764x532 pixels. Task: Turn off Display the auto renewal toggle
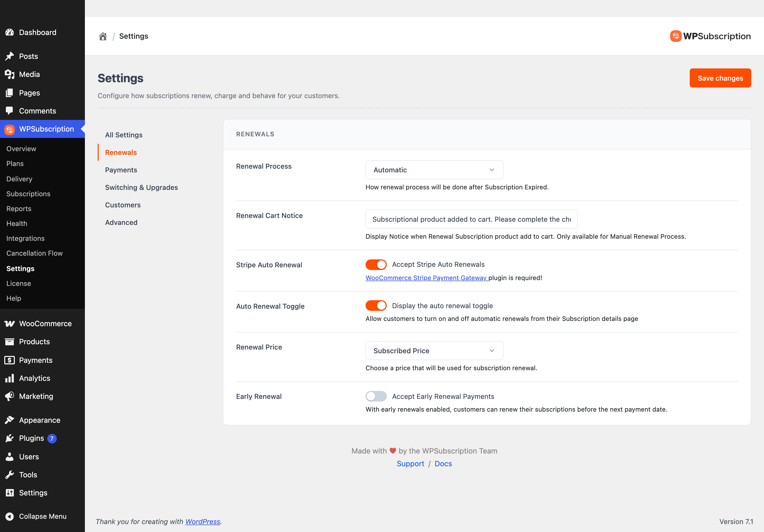[x=376, y=306]
